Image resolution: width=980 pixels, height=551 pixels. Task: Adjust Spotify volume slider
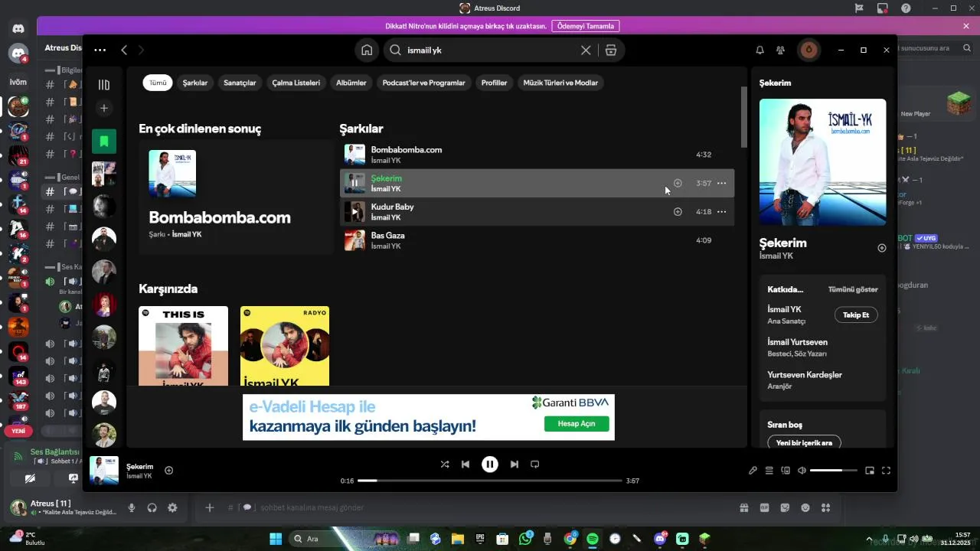click(x=834, y=471)
